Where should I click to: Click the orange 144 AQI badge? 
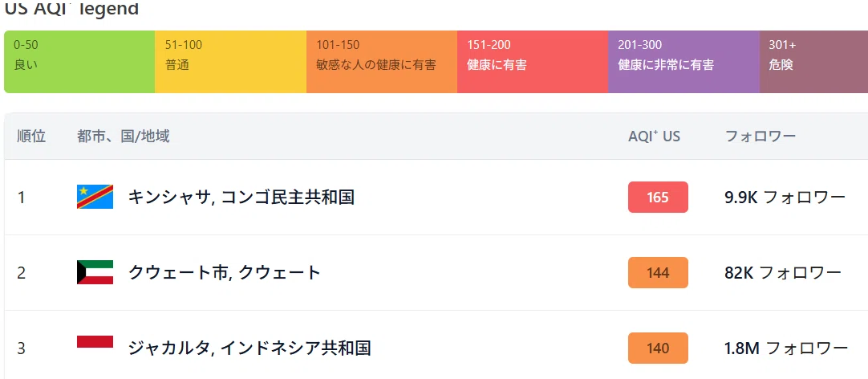658,273
